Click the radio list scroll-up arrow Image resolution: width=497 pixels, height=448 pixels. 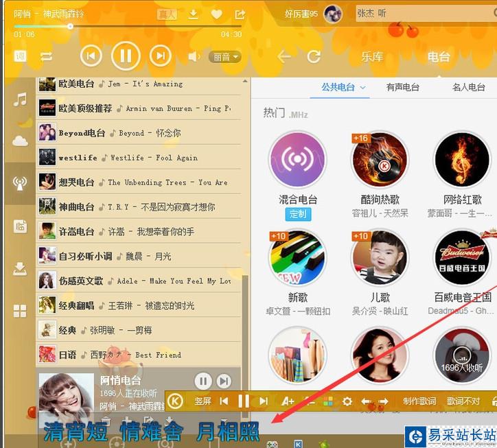(x=245, y=82)
